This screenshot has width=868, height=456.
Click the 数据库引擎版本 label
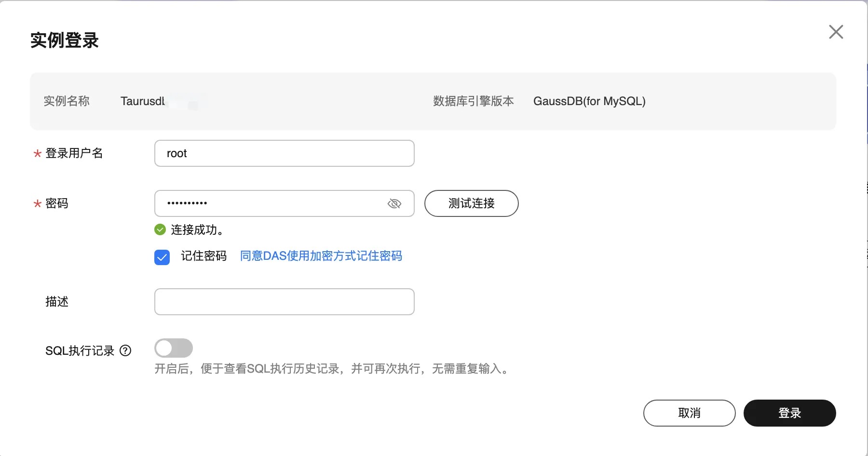point(474,101)
